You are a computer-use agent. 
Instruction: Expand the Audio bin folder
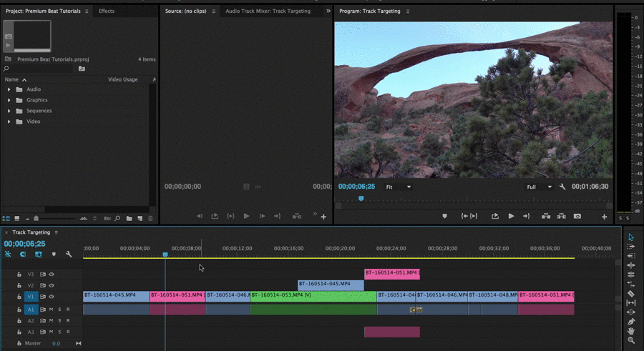click(9, 89)
